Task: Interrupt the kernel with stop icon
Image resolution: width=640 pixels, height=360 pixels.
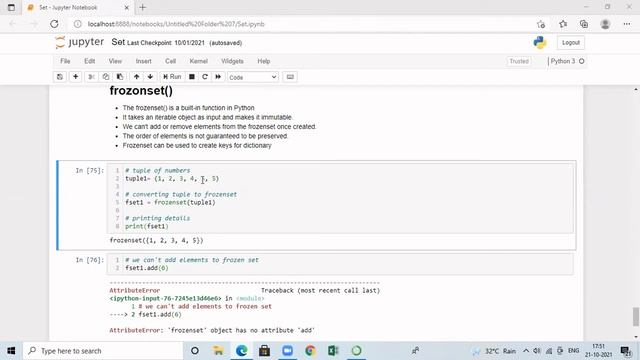Action: point(191,77)
